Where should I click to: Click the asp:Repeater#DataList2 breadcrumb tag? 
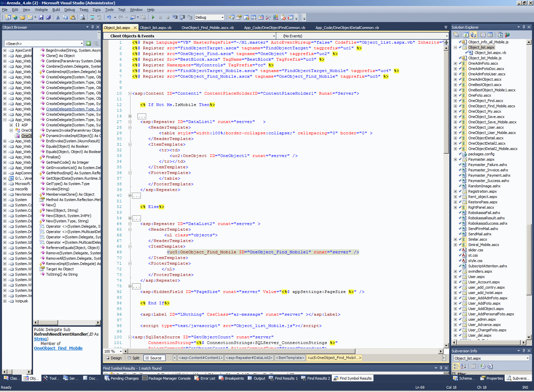(249, 358)
